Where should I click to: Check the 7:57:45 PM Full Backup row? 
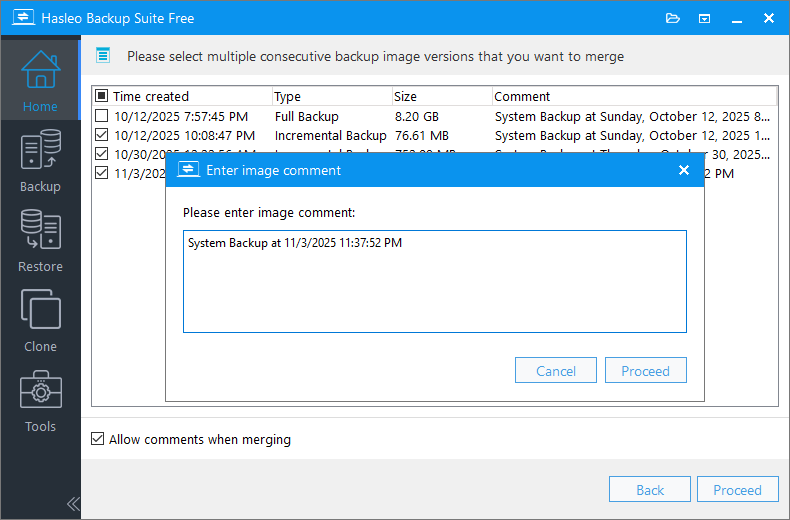pyautogui.click(x=101, y=116)
